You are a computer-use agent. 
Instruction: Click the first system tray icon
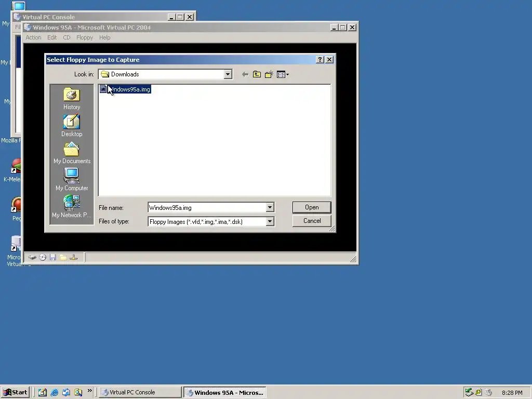(x=469, y=392)
